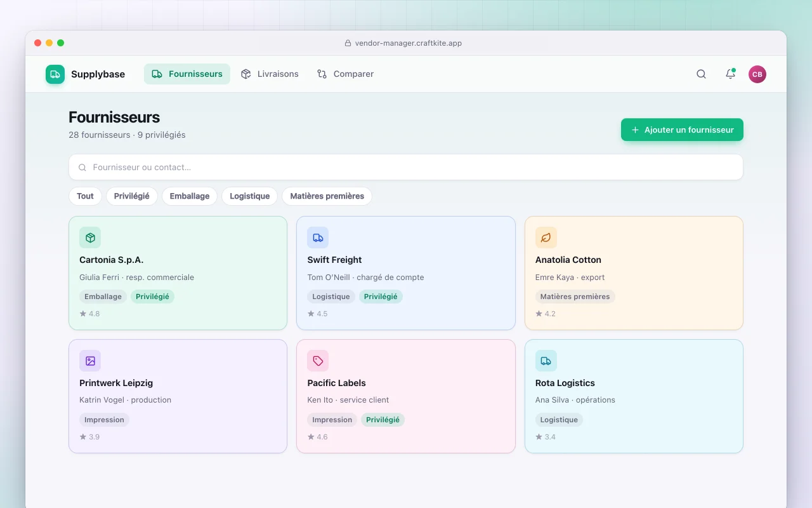This screenshot has height=508, width=812.
Task: Toggle the Privilégié filter chip
Action: [132, 196]
